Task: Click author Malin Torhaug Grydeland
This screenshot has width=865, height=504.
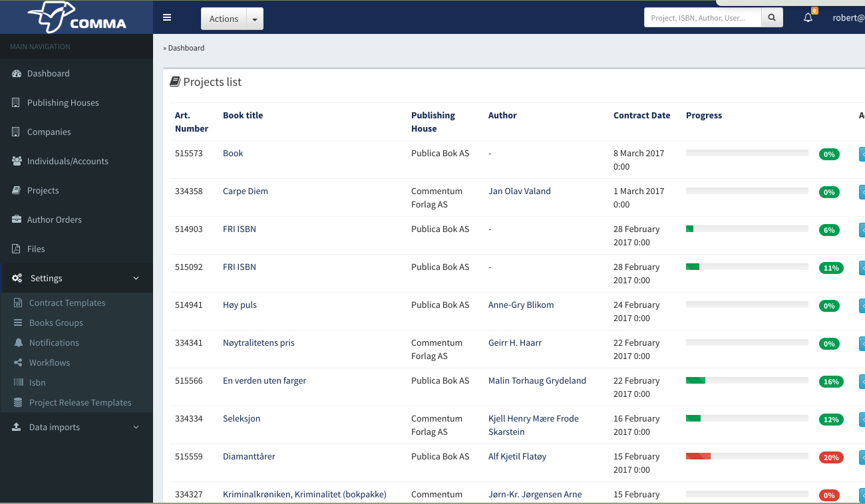Action: (537, 381)
